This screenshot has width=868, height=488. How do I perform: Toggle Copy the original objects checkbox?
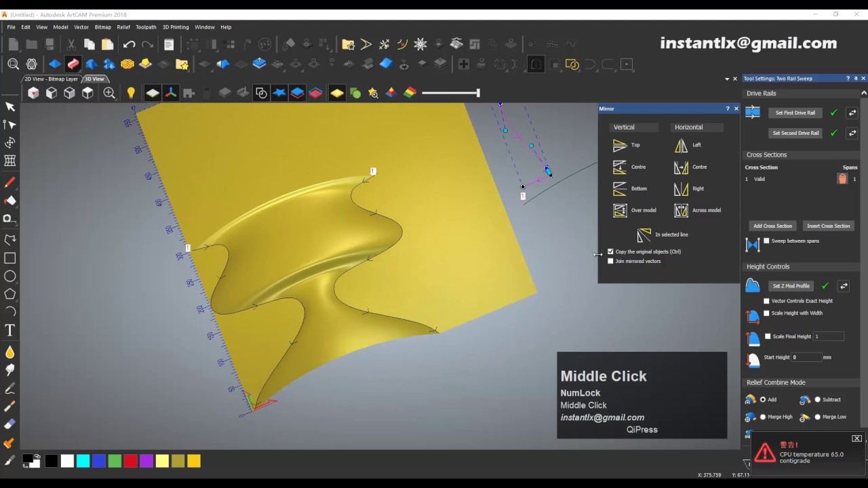pos(610,251)
